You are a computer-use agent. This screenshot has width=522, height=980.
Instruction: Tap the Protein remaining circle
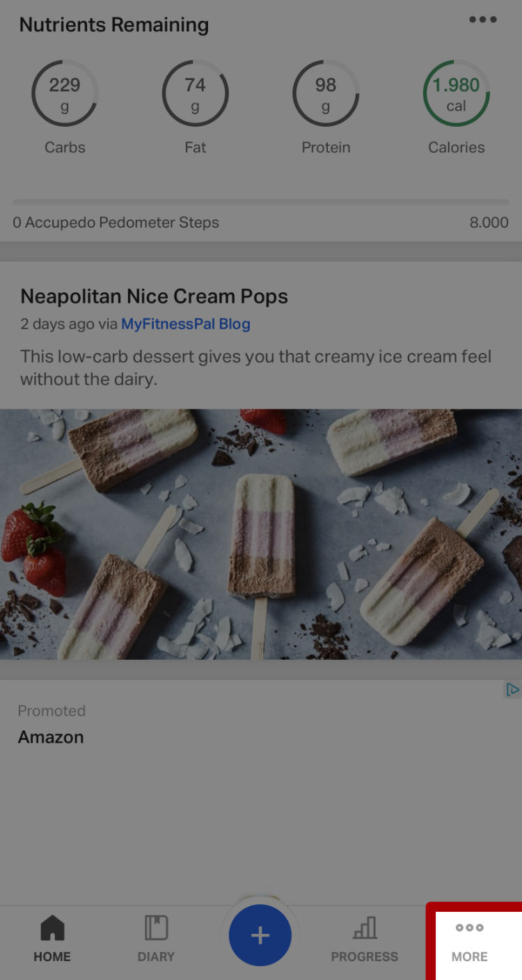pos(326,93)
